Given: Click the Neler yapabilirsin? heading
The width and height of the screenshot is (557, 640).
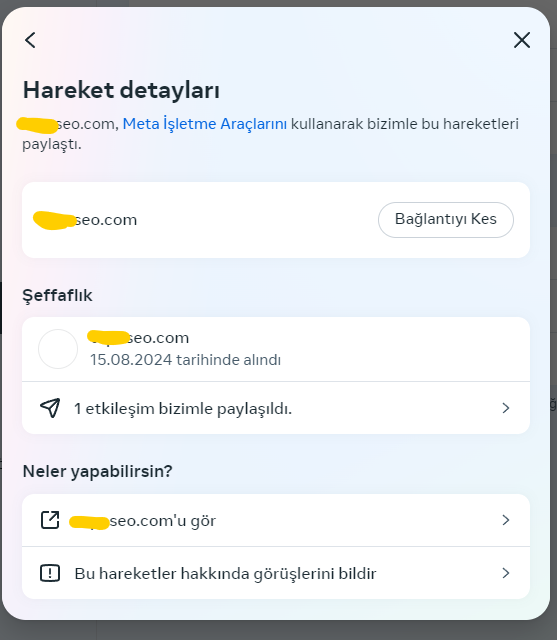Looking at the screenshot, I should click(x=98, y=471).
